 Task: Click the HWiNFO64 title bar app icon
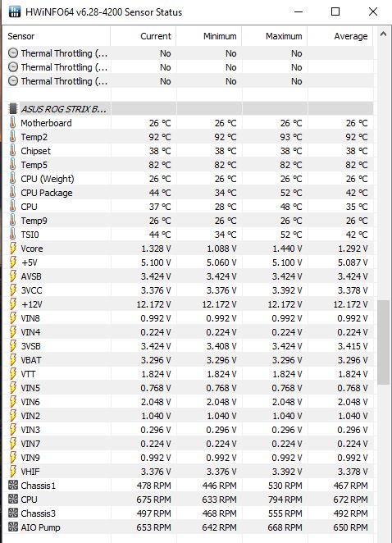click(15, 11)
